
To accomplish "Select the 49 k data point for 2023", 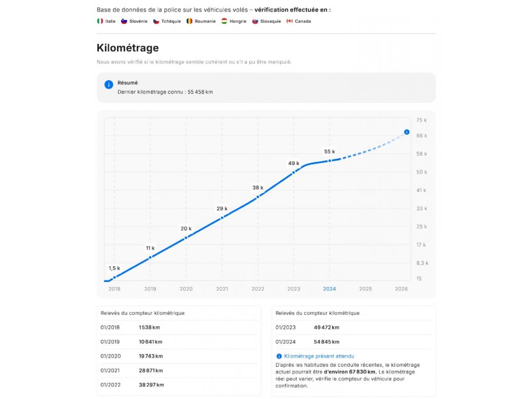I will click(x=293, y=172).
